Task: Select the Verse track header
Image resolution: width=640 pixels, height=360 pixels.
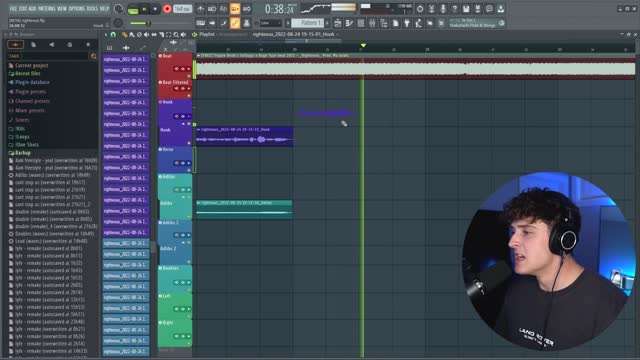Action: (x=175, y=160)
